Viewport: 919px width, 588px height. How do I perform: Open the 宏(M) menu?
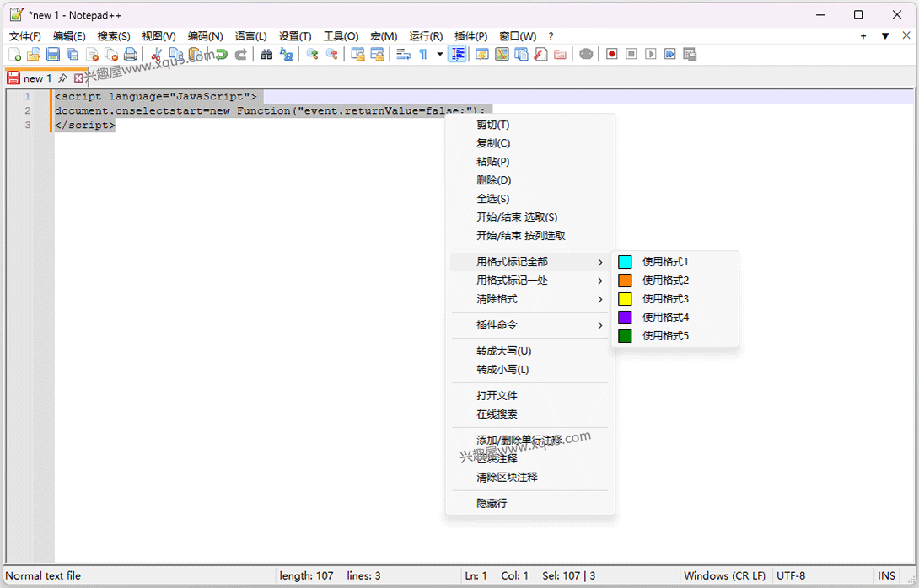[x=384, y=36]
